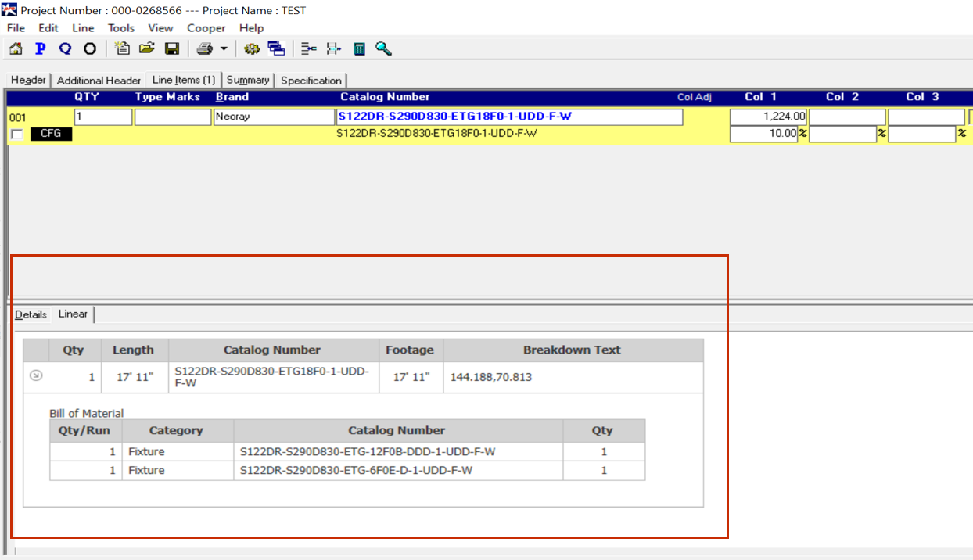This screenshot has width=973, height=560.
Task: Click the dashed-box arrow toolbar icon beside calculator
Action: click(334, 48)
